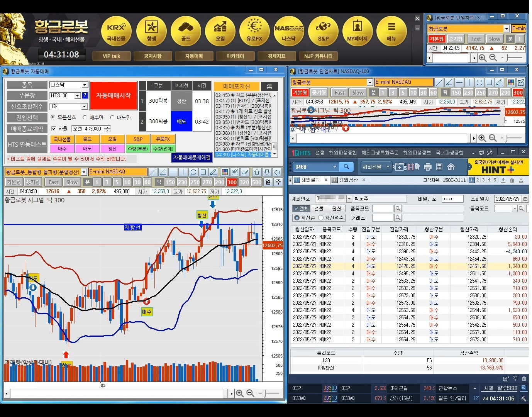
Task: Switch to the 해외클릭 tab
Action: pyautogui.click(x=310, y=180)
